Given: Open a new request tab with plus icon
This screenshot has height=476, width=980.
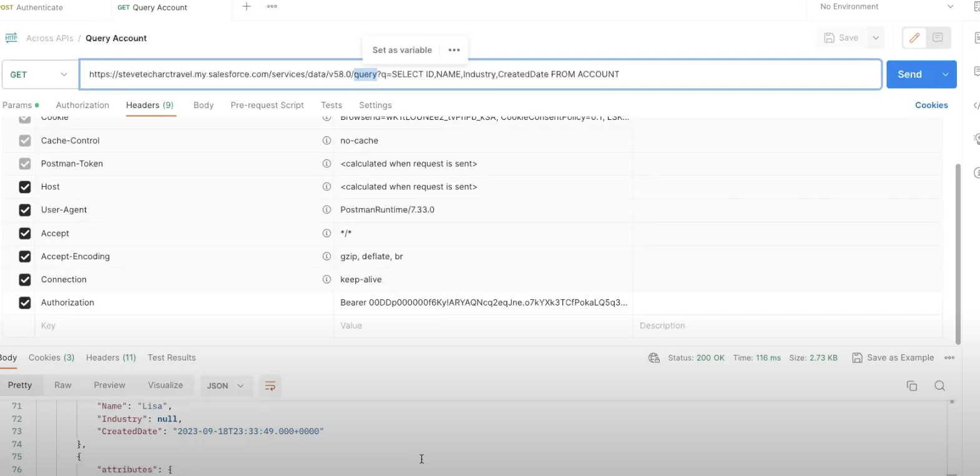Looking at the screenshot, I should coord(247,7).
